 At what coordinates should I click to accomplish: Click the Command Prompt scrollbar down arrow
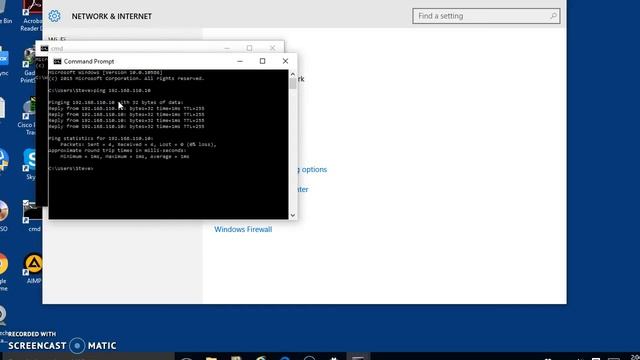point(293,215)
